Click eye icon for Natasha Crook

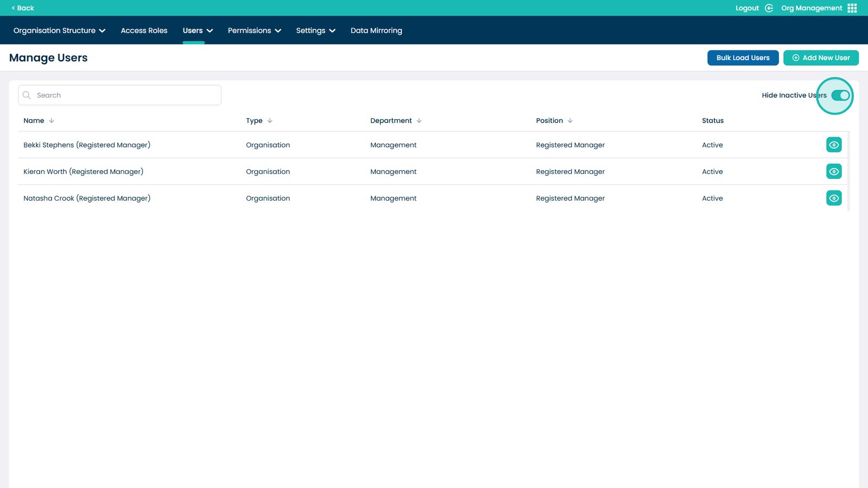pos(834,198)
